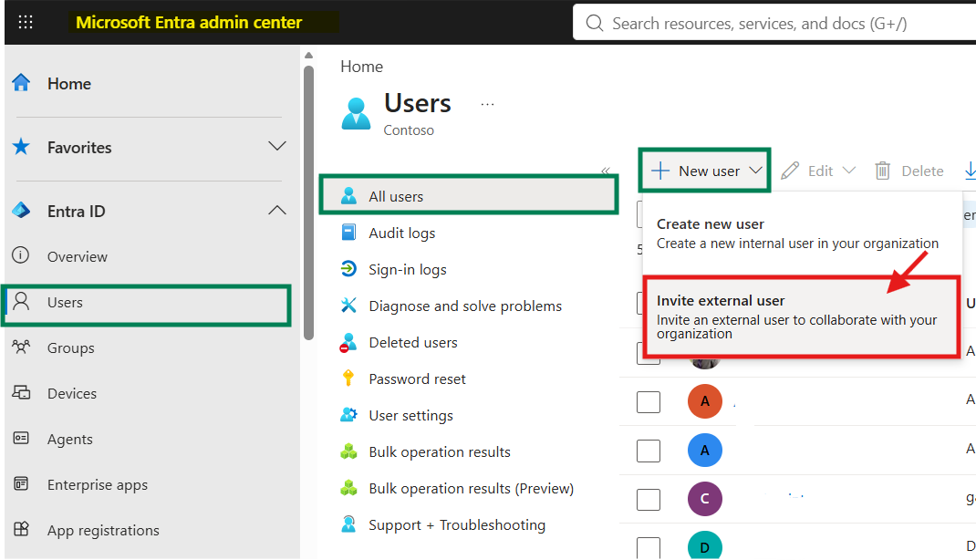Click the orange A user avatar
The image size is (976, 560).
pos(704,401)
